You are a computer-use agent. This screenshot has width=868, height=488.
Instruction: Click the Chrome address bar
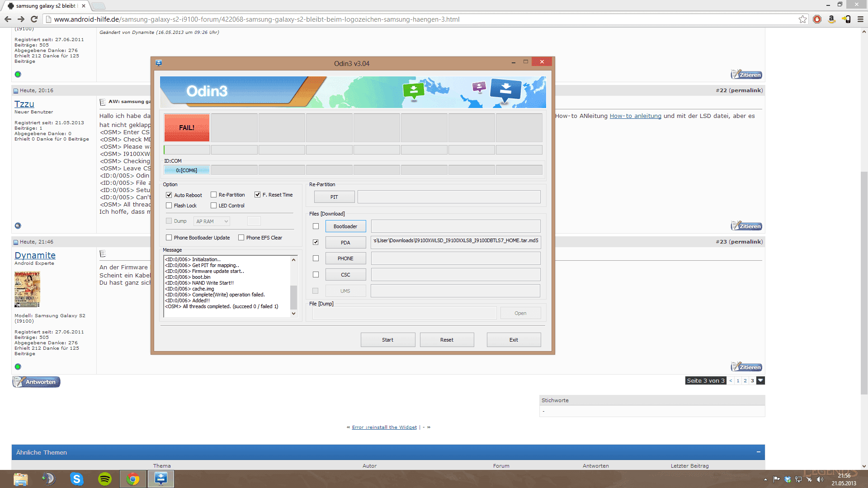click(420, 19)
